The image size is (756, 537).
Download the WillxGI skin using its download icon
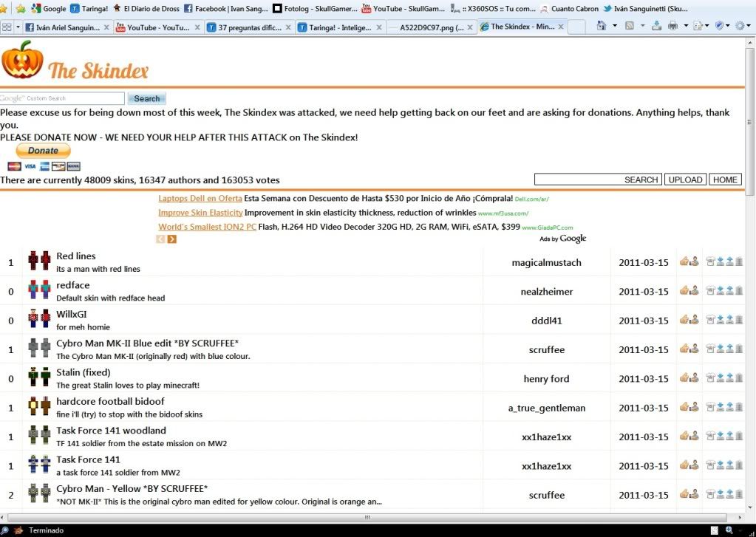(720, 319)
